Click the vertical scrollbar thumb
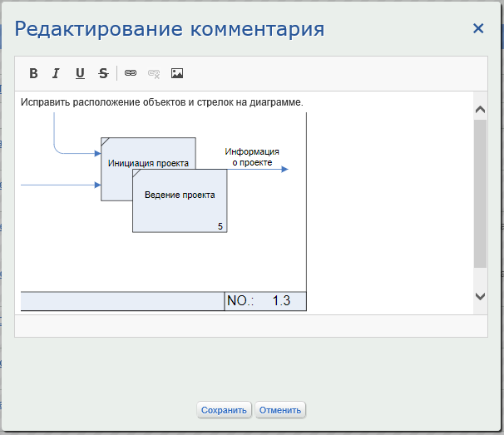The height and width of the screenshot is (435, 504). [x=480, y=193]
